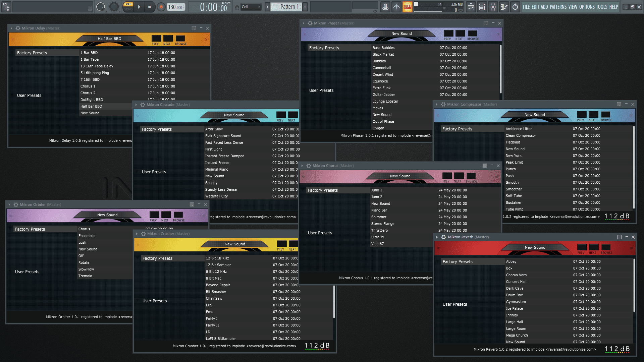
Task: Click BROWSE in Mikron Reverb
Action: pyautogui.click(x=606, y=247)
